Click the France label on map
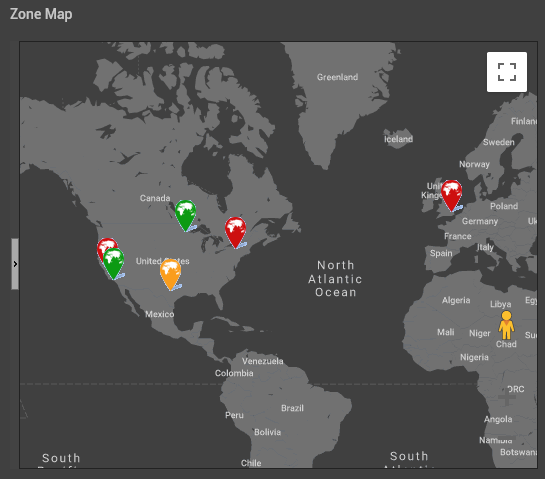Screen dimensions: 545x479 pyautogui.click(x=458, y=236)
